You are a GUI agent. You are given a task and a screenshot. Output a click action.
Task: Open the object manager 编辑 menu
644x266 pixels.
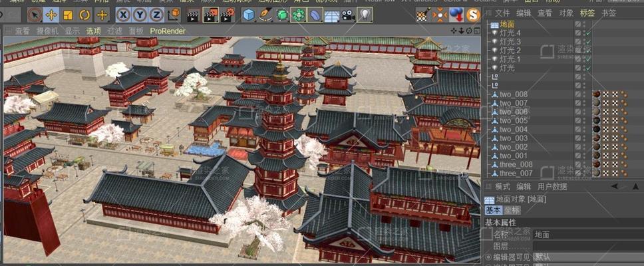click(x=524, y=13)
